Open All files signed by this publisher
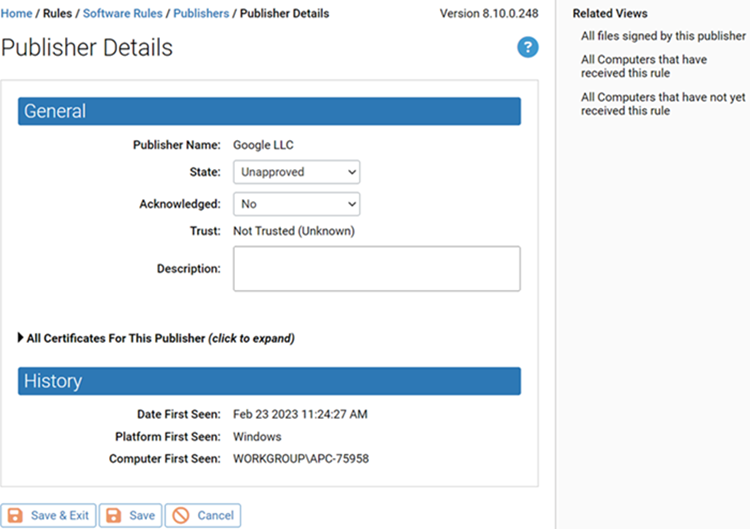The width and height of the screenshot is (750, 529). tap(663, 36)
